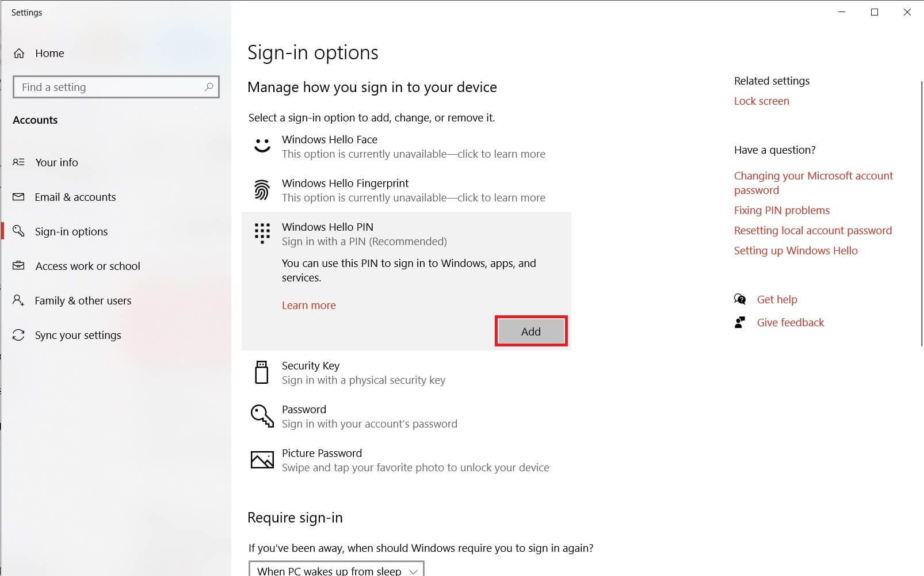Click the Windows Hello Face smiley icon
Screen dimensions: 924x576
click(262, 146)
